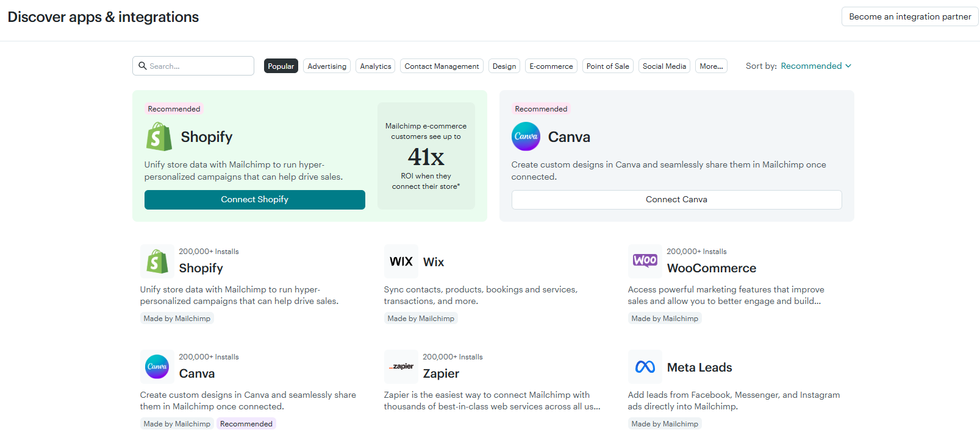Click Become an integration partner button
The height and width of the screenshot is (438, 980).
point(910,16)
